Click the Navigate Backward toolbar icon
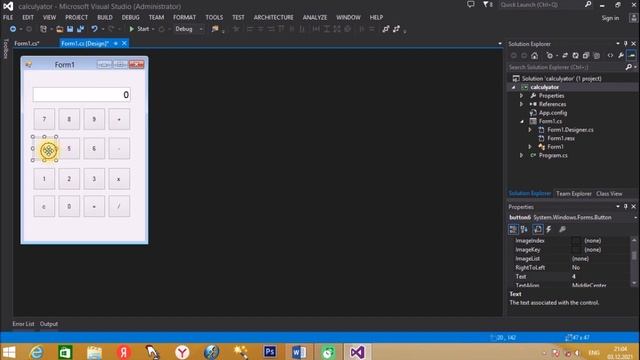Viewport: 640px width, 360px height. (13, 29)
